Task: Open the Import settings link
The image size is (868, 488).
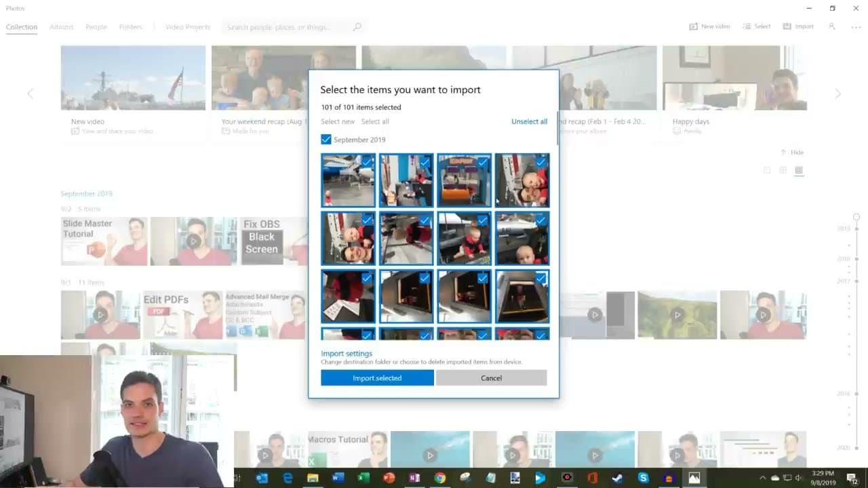Action: click(x=347, y=353)
